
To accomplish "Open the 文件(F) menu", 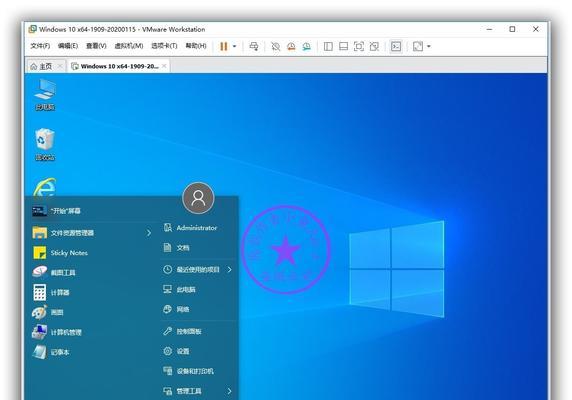I will pos(40,46).
